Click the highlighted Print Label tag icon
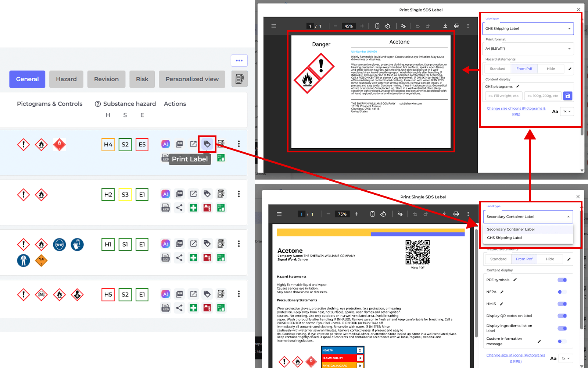Screen dimensions: 588x368 (x=207, y=144)
